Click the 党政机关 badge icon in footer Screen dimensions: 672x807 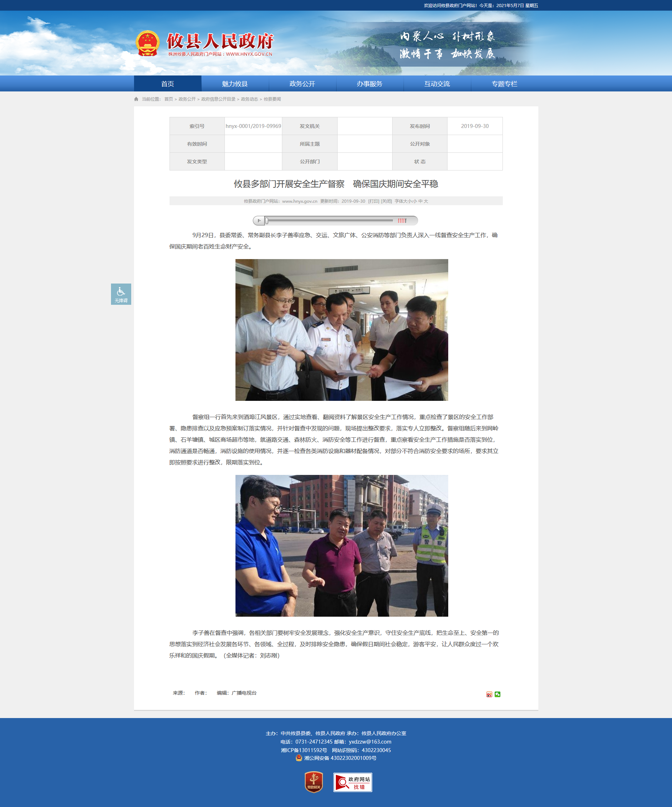314,782
